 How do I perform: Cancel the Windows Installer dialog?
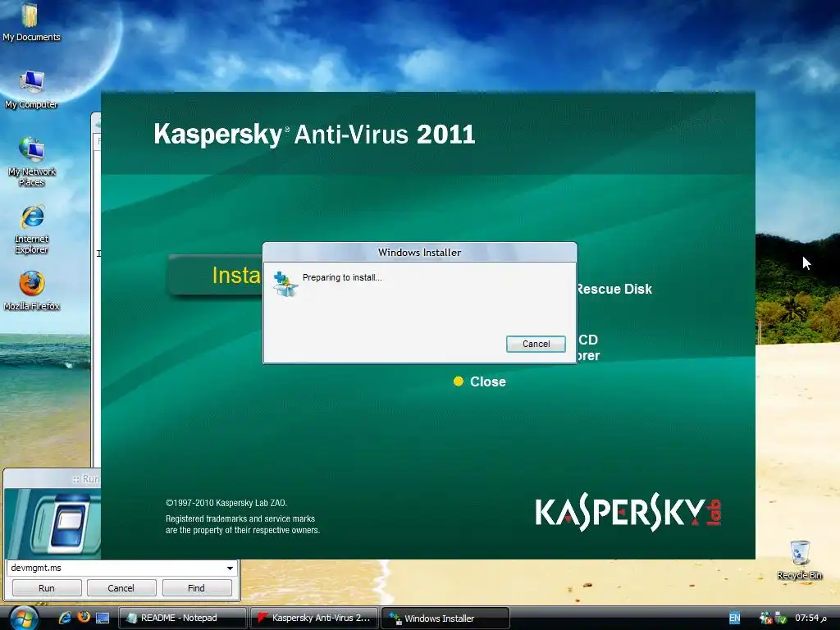tap(536, 344)
